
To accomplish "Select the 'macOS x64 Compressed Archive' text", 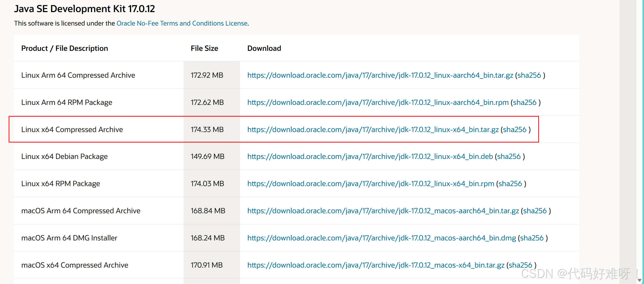I will click(x=75, y=265).
